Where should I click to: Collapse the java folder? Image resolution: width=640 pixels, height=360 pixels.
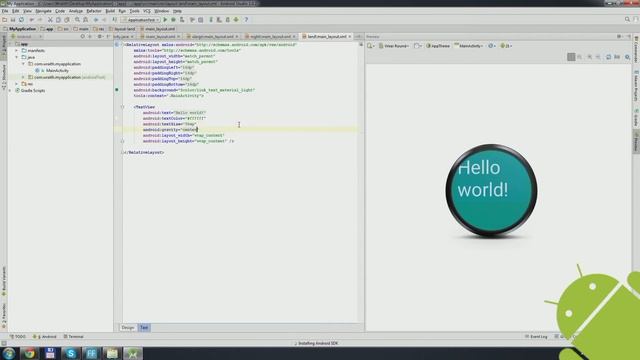[x=17, y=57]
